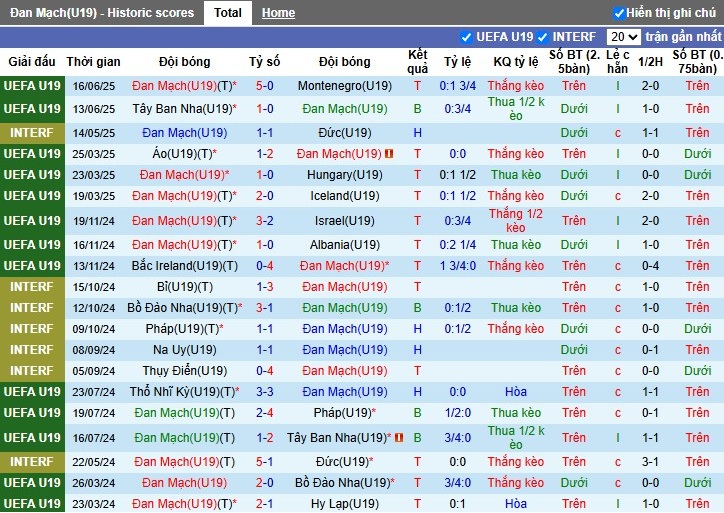The height and width of the screenshot is (513, 724).
Task: Click Thắng 1/2 kèo in the Israel row
Action: click(516, 221)
